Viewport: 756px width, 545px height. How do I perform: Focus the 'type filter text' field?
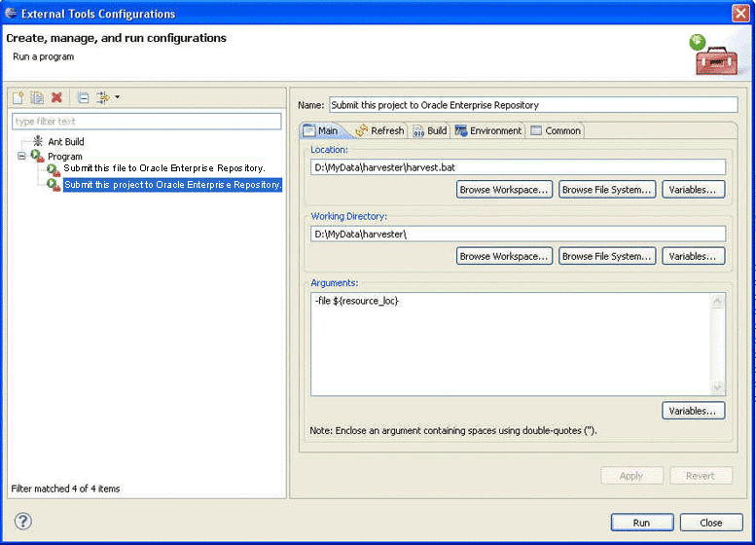[x=147, y=122]
